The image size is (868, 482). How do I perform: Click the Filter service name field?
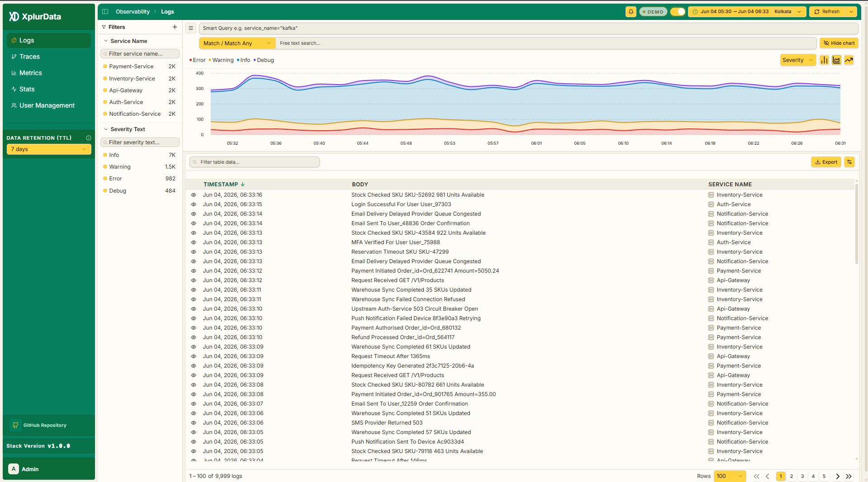(140, 54)
